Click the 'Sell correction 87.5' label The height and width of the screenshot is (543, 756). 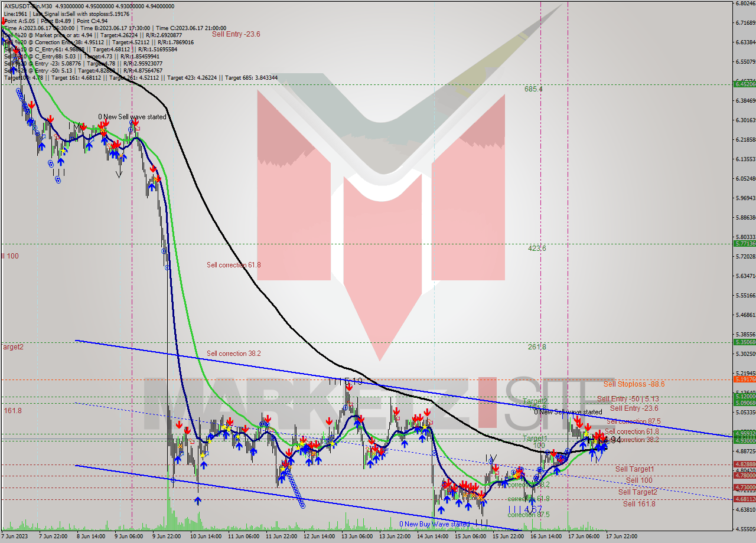click(633, 421)
